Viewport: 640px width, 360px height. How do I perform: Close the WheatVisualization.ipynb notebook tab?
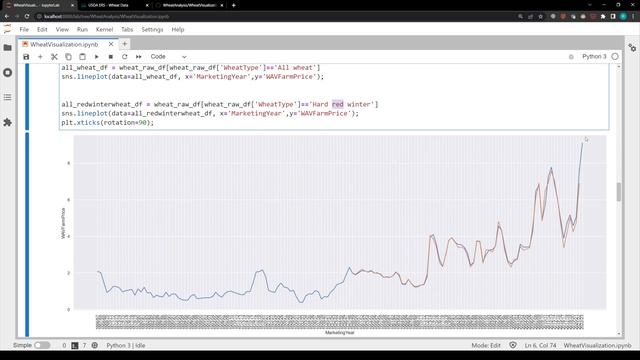tap(111, 44)
